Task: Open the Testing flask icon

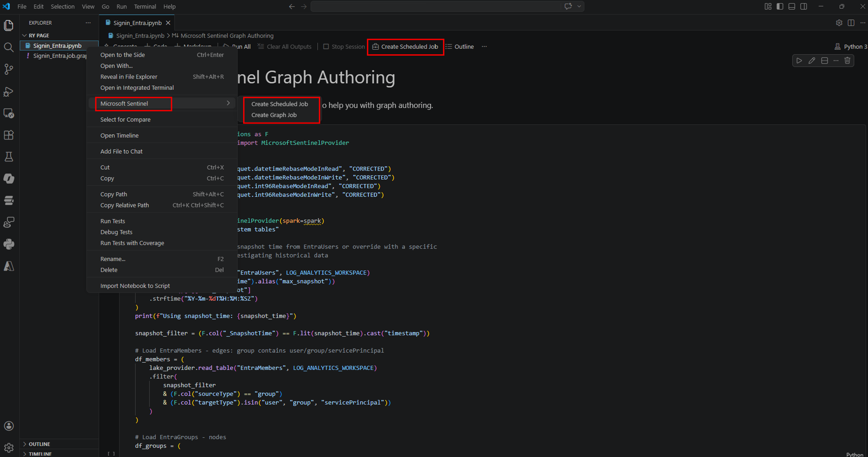Action: pyautogui.click(x=9, y=157)
